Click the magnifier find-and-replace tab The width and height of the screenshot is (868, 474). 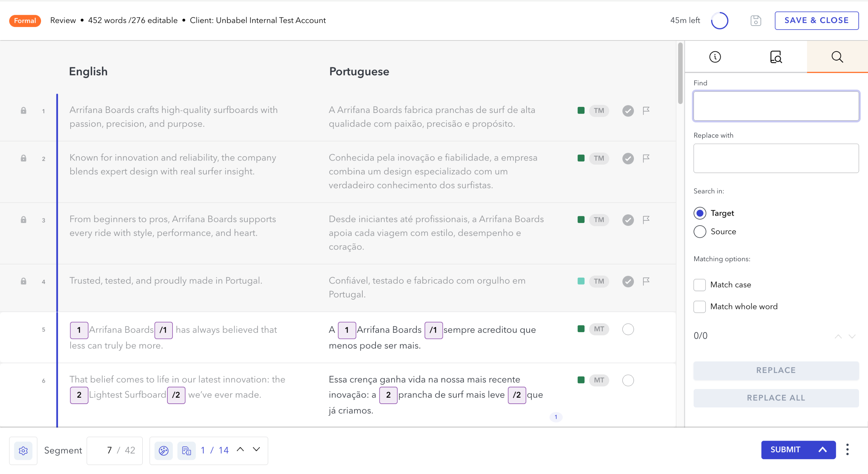(x=837, y=56)
